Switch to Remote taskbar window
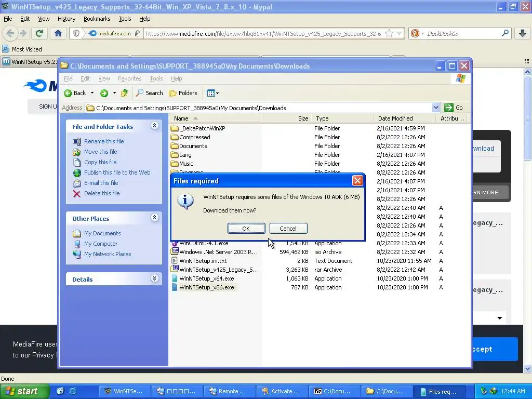This screenshot has width=532, height=399. point(230,391)
